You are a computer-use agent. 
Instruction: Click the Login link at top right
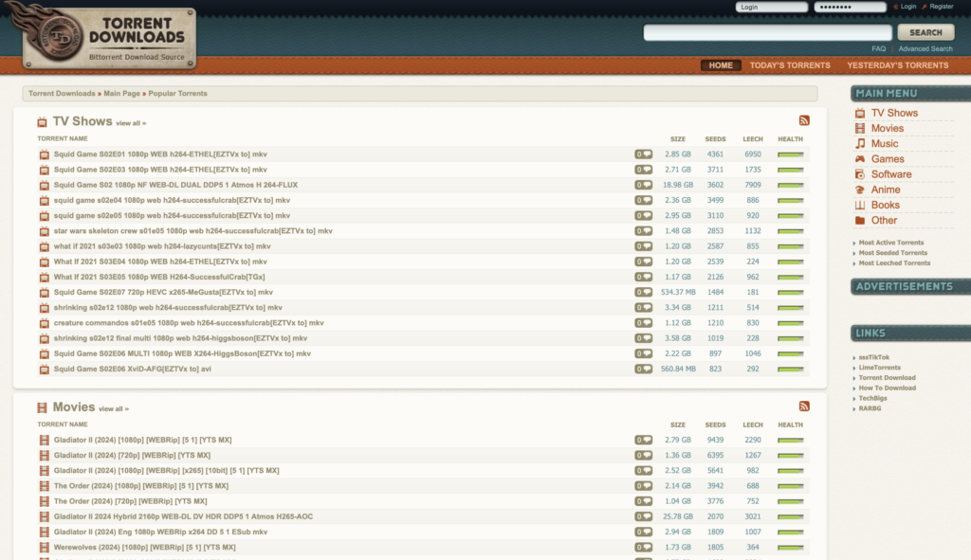click(x=908, y=7)
